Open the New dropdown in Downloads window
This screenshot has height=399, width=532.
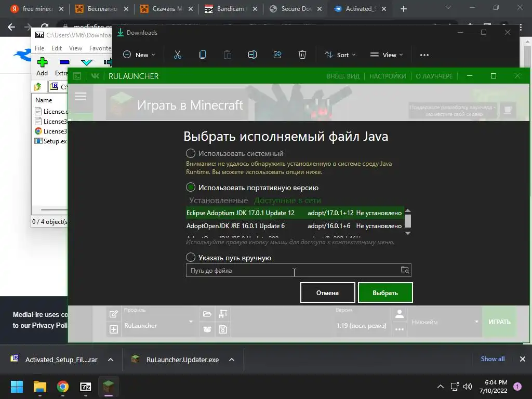click(x=139, y=55)
